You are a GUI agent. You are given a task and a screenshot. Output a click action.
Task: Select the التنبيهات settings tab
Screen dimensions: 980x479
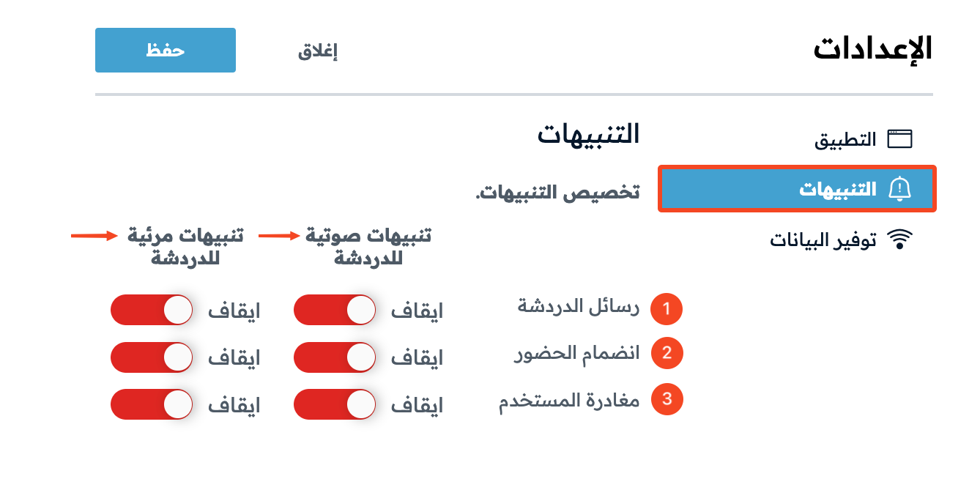point(798,189)
